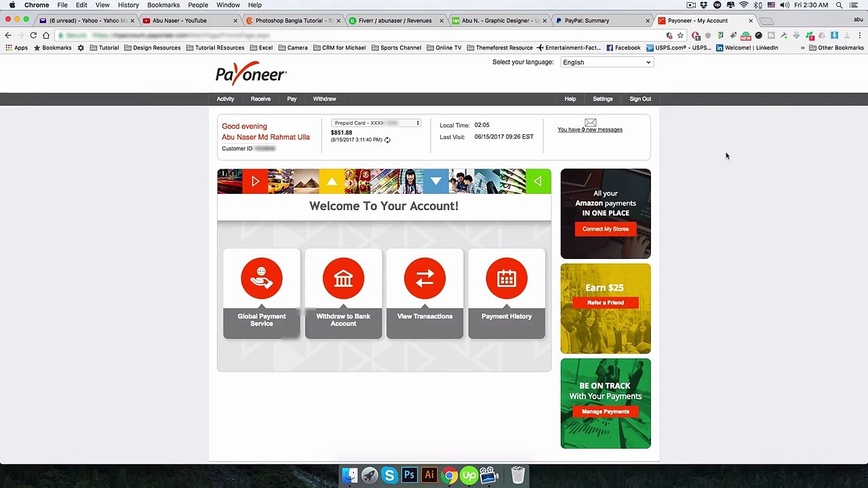Open Settings in the navigation bar
Screen dimensions: 868x488
click(602, 99)
